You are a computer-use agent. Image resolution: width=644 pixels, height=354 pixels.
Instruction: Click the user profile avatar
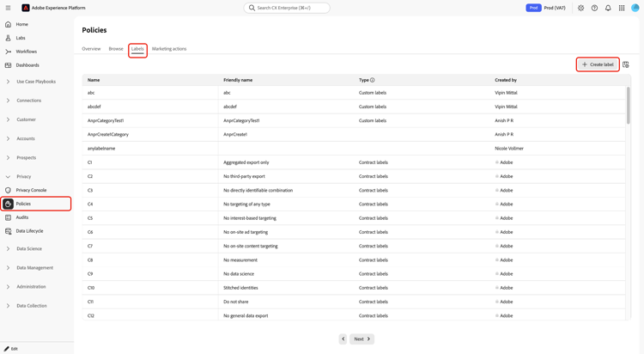pyautogui.click(x=635, y=8)
